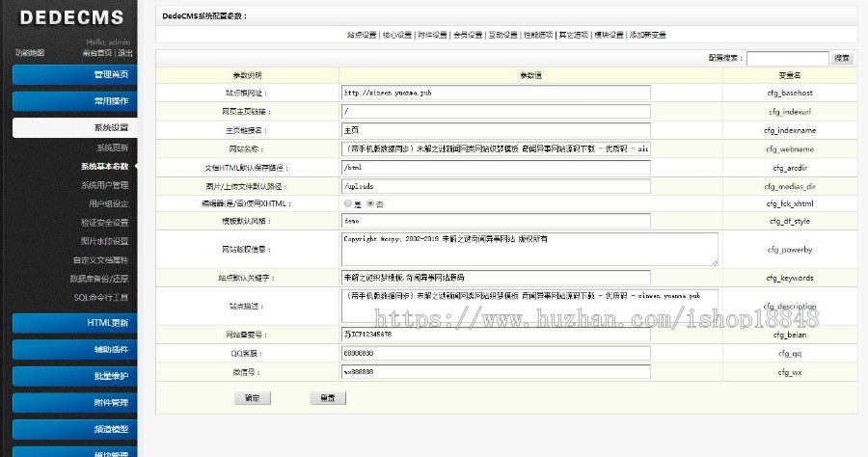Open 系统用户管理 in the sidebar

104,185
